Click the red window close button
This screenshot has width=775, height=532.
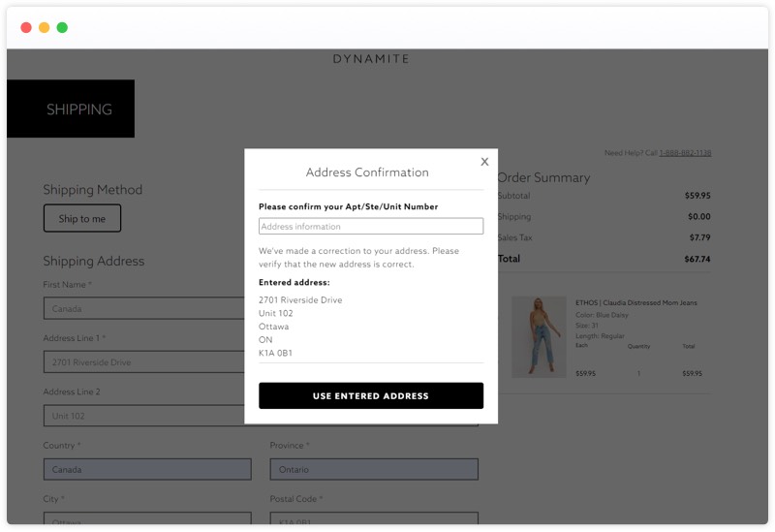26,27
